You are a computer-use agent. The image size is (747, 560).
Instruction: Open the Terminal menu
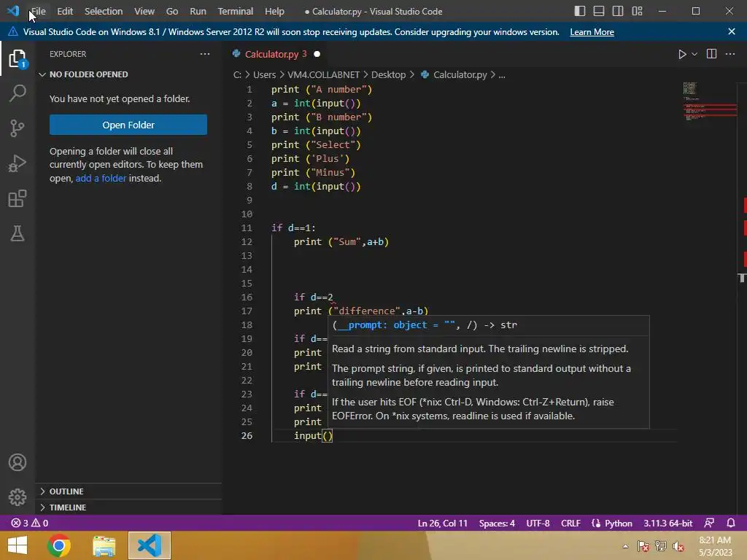point(236,11)
